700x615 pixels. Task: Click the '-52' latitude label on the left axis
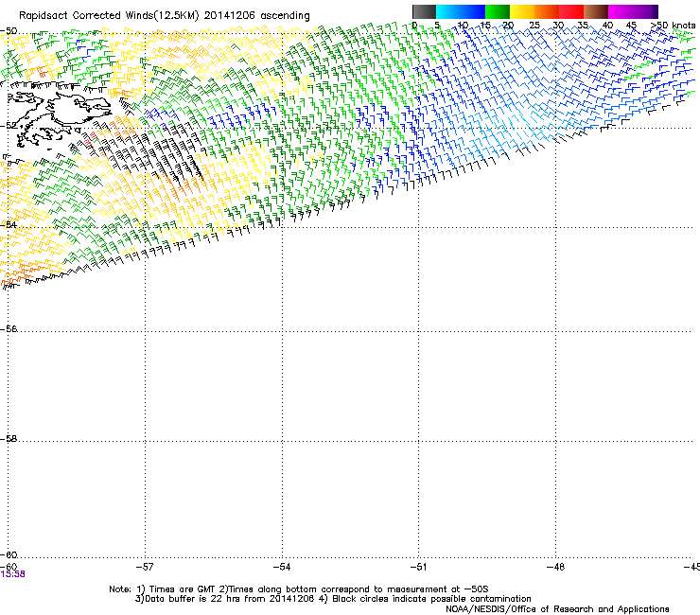coord(9,126)
